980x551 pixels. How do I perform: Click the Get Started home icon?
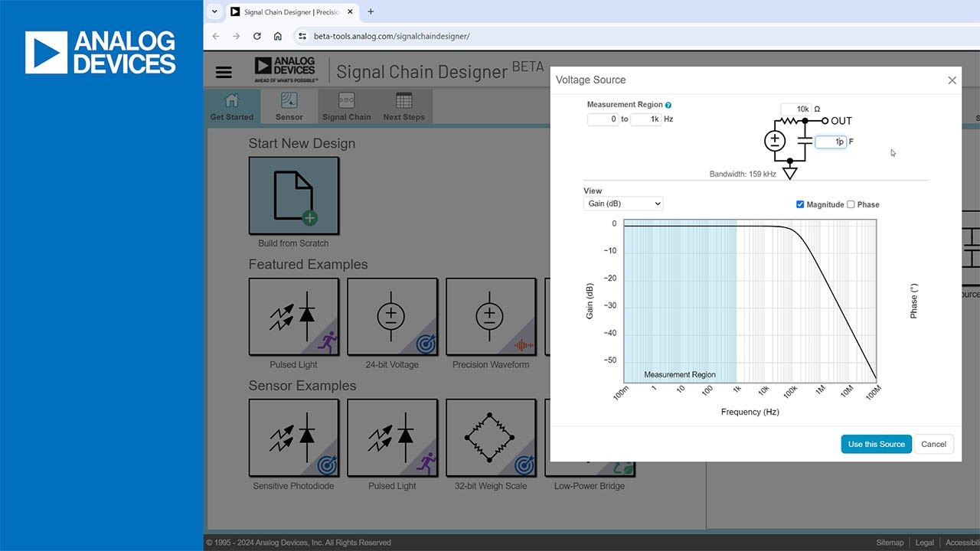[x=231, y=100]
